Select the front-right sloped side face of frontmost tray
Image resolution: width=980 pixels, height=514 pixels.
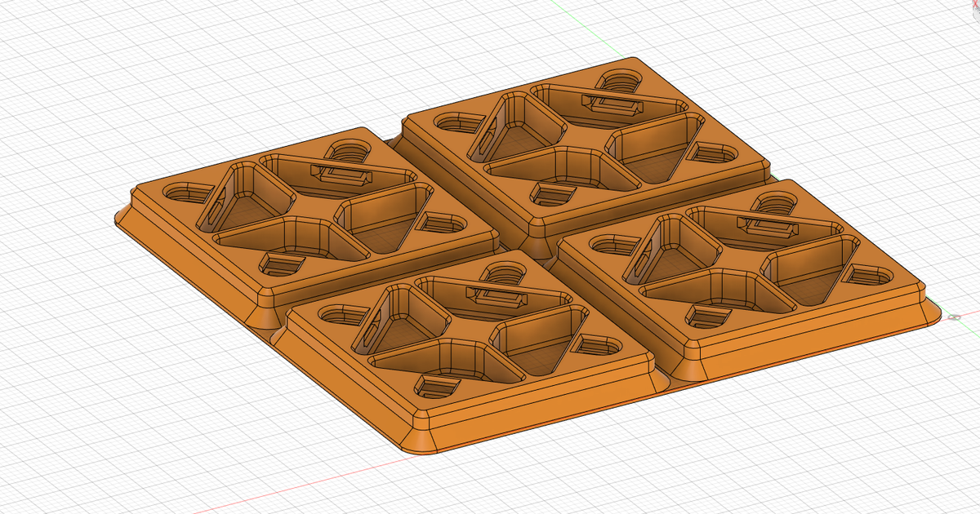(x=555, y=408)
